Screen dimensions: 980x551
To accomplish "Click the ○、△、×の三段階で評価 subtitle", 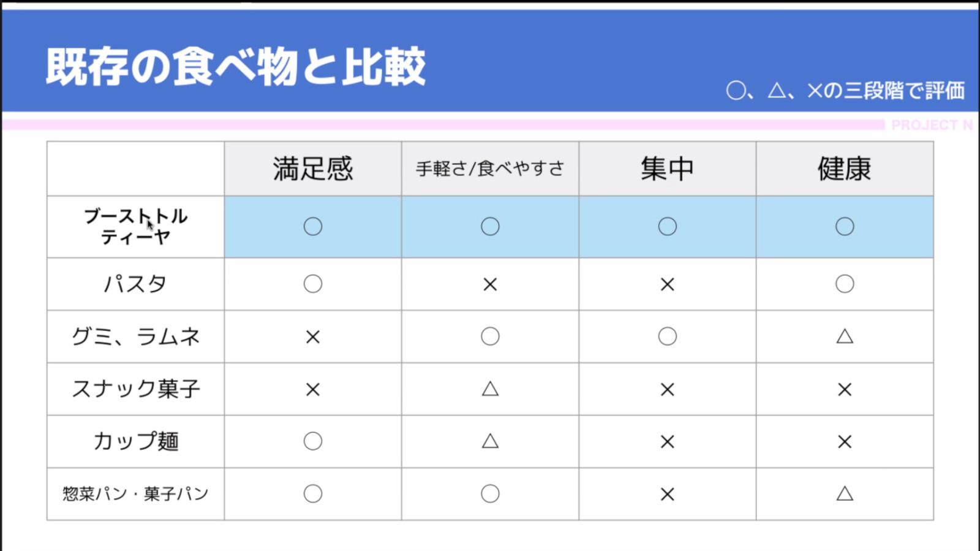I will coord(845,91).
